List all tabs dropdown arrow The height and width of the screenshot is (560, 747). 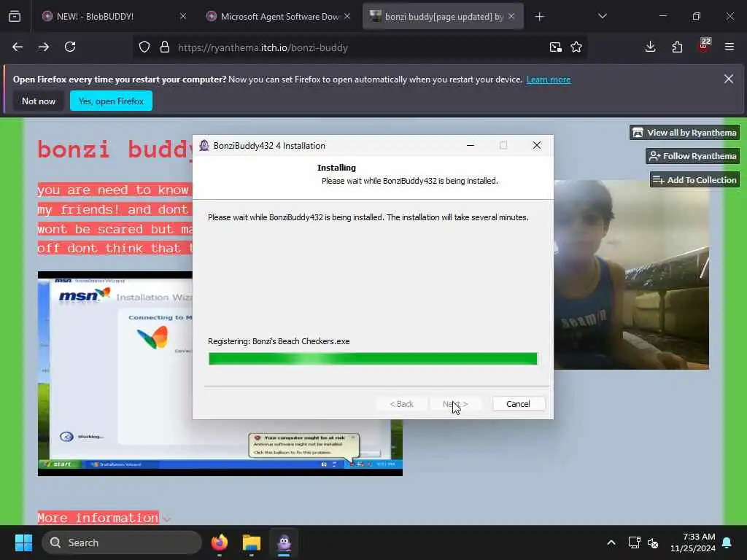tap(603, 17)
